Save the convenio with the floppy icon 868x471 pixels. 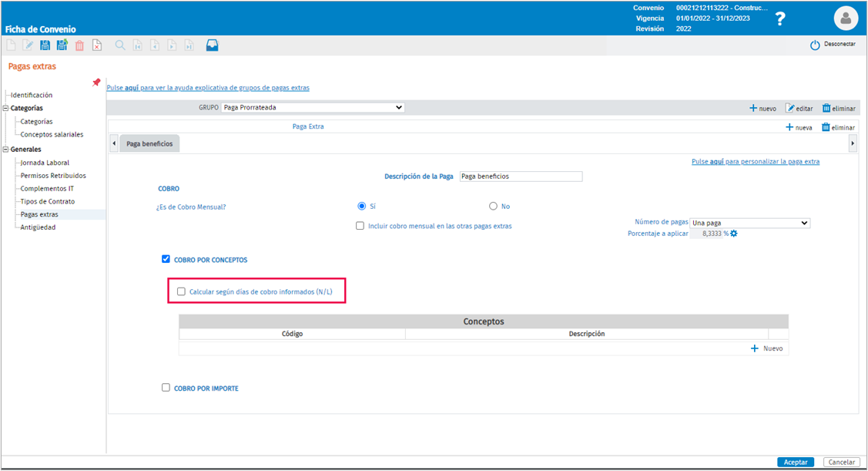45,45
